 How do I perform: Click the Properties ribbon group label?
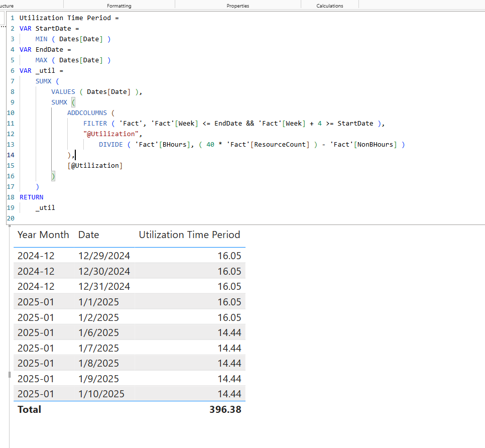237,6
